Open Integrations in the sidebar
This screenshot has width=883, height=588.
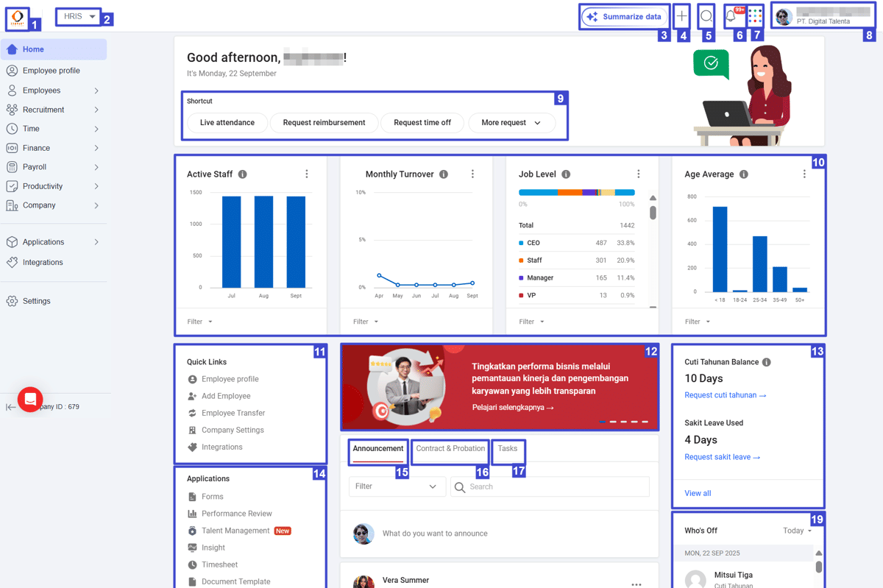[43, 262]
